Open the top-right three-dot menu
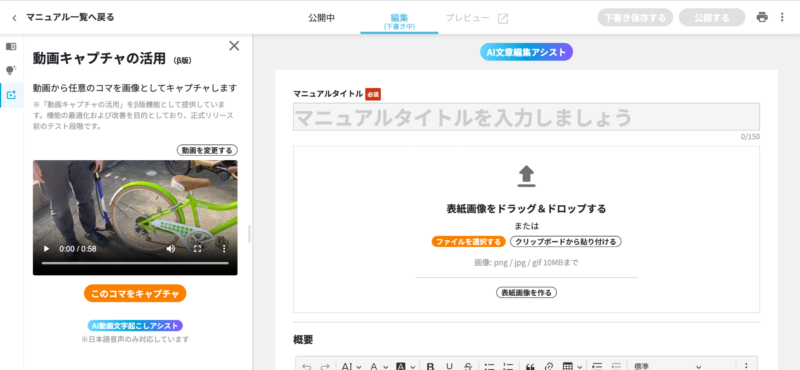Image resolution: width=800 pixels, height=370 pixels. (782, 17)
